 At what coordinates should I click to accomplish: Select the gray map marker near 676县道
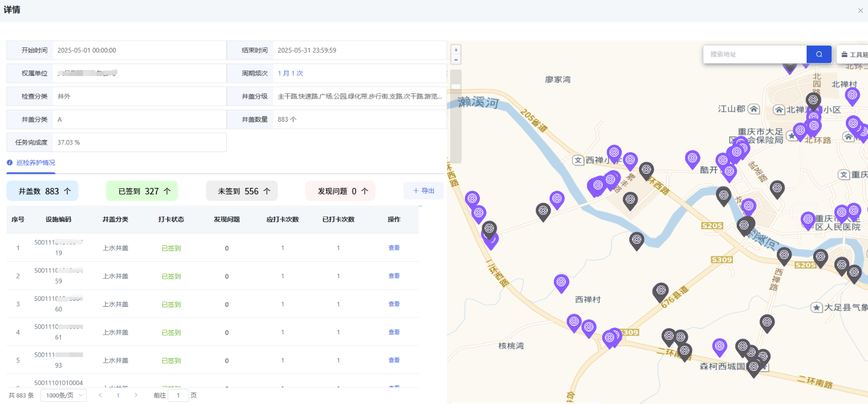660,291
